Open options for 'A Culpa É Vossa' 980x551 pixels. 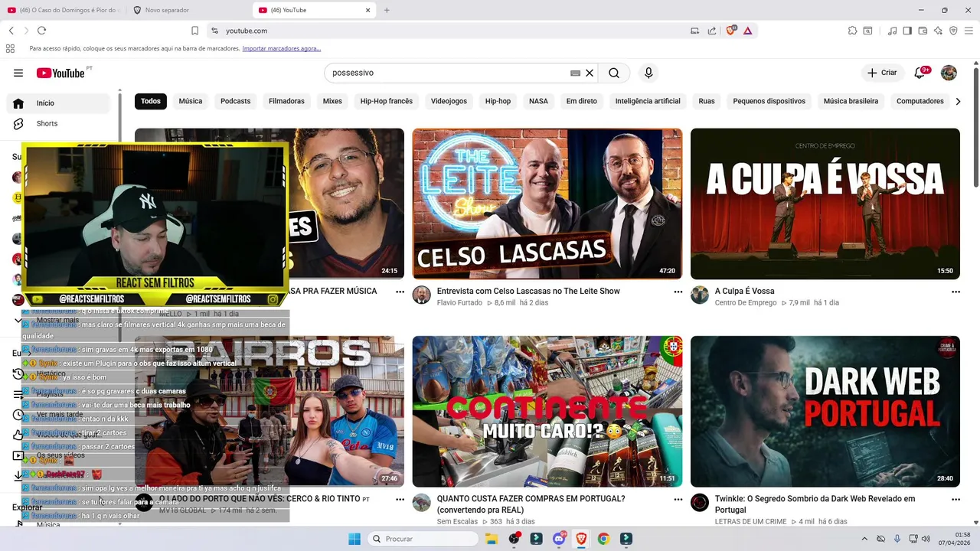[x=955, y=292]
